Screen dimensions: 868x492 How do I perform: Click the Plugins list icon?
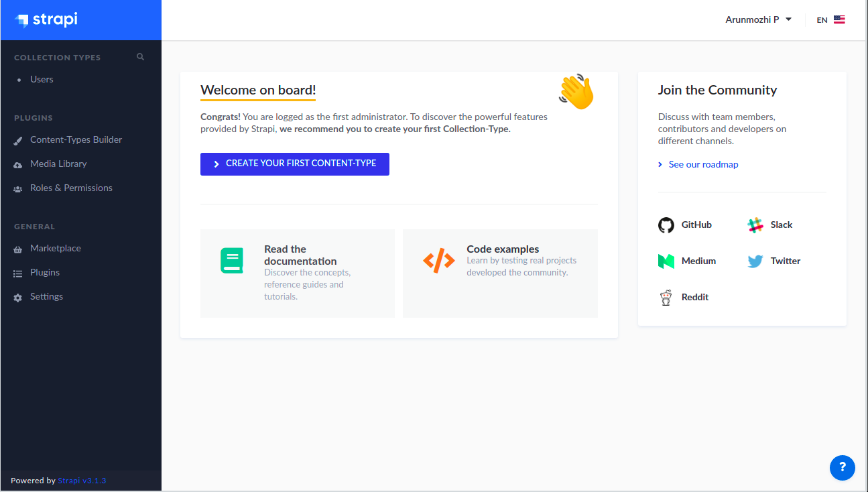(17, 273)
